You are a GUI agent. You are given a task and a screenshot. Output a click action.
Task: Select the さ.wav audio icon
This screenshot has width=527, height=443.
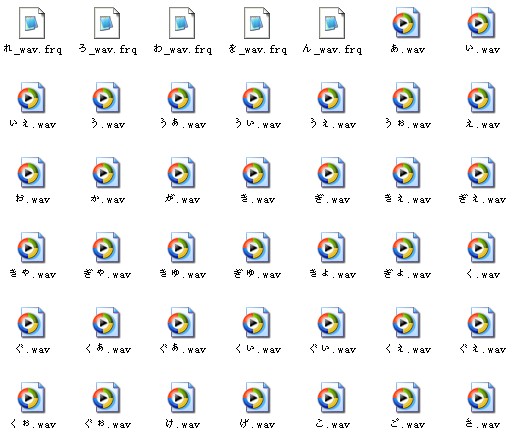coord(482,397)
